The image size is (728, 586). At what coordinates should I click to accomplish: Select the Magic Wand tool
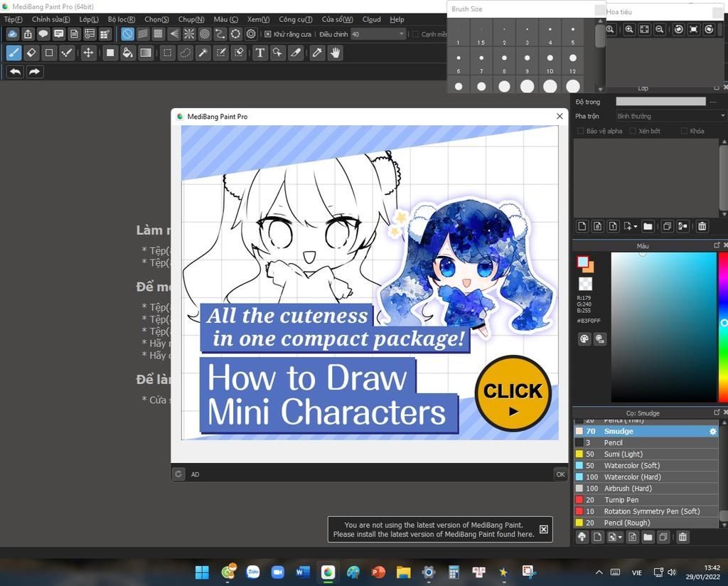click(x=203, y=53)
